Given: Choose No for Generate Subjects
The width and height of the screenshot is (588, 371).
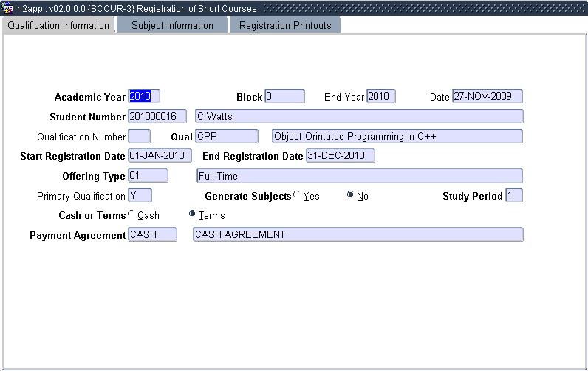Looking at the screenshot, I should click(x=351, y=195).
